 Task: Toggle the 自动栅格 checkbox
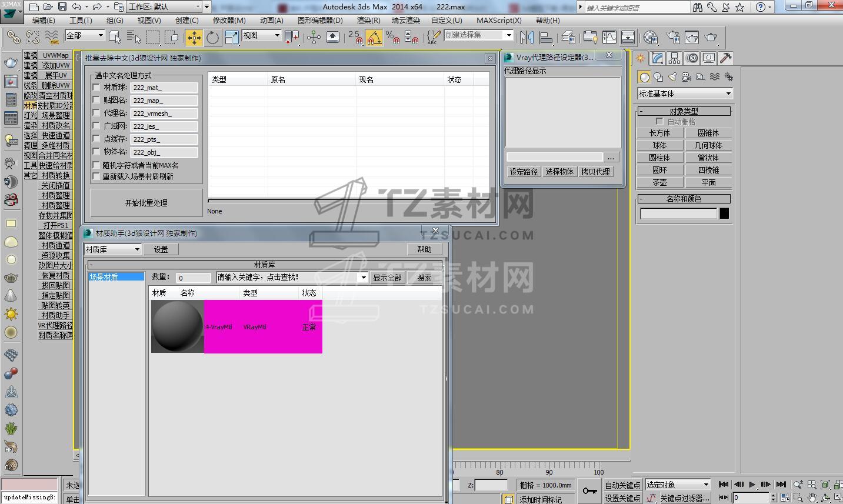pos(659,122)
